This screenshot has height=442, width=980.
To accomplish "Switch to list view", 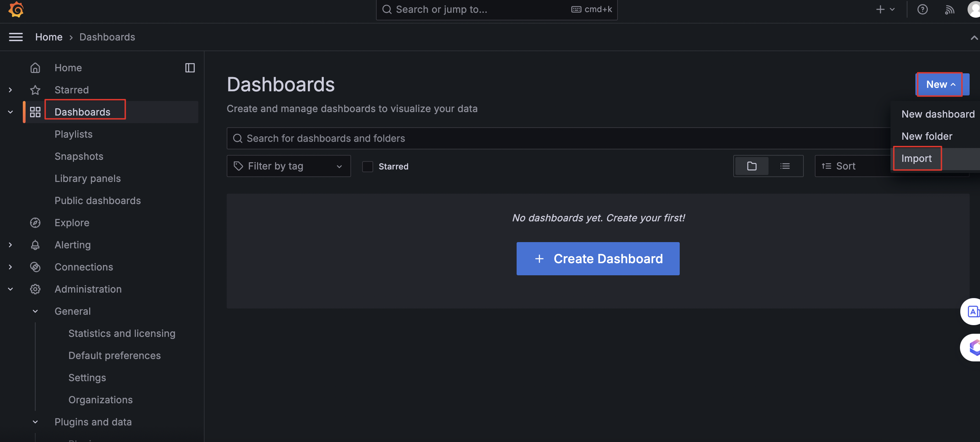I will coord(785,166).
